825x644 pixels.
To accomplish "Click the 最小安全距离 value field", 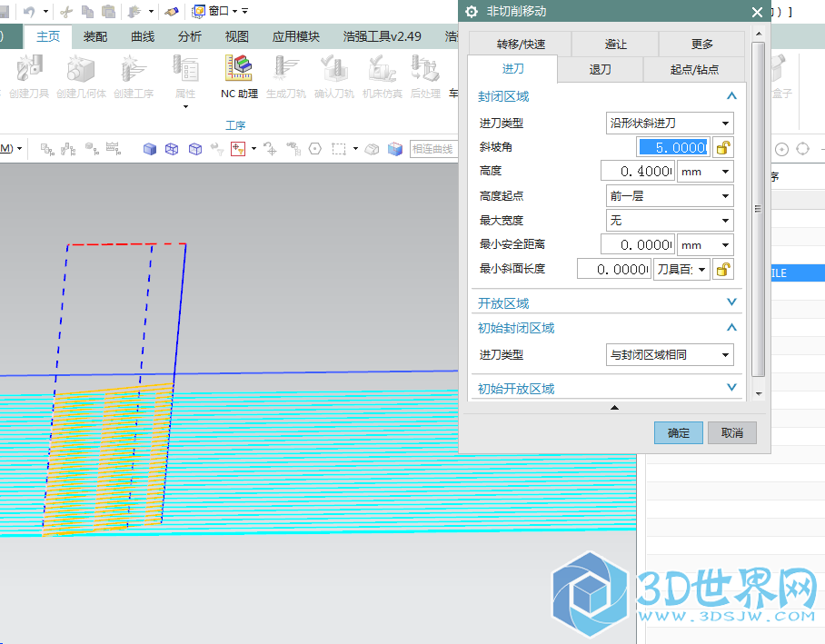I will 638,244.
